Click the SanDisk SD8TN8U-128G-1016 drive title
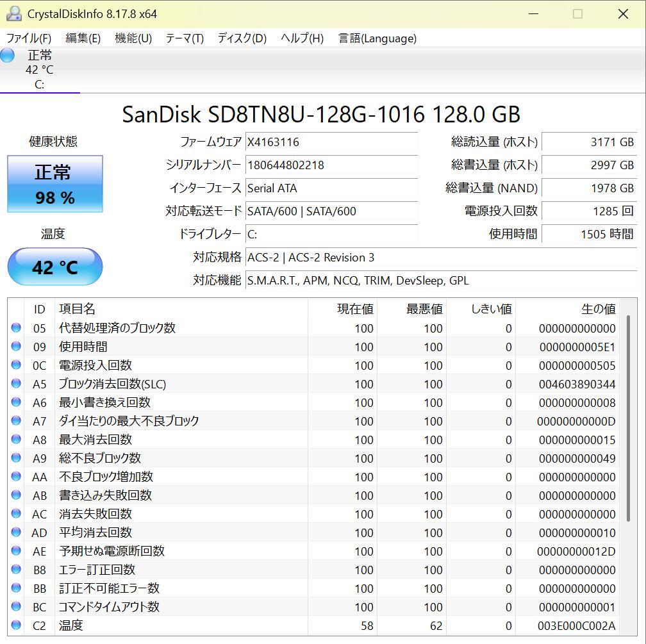This screenshot has height=644, width=646. (x=321, y=114)
